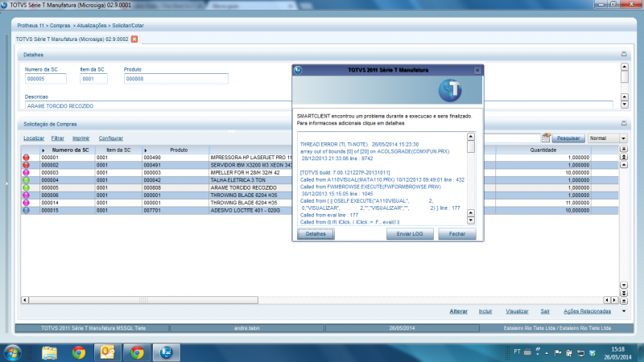Click the Action Center flag tray icon
Viewport: 644px width, 362px height.
(558, 352)
